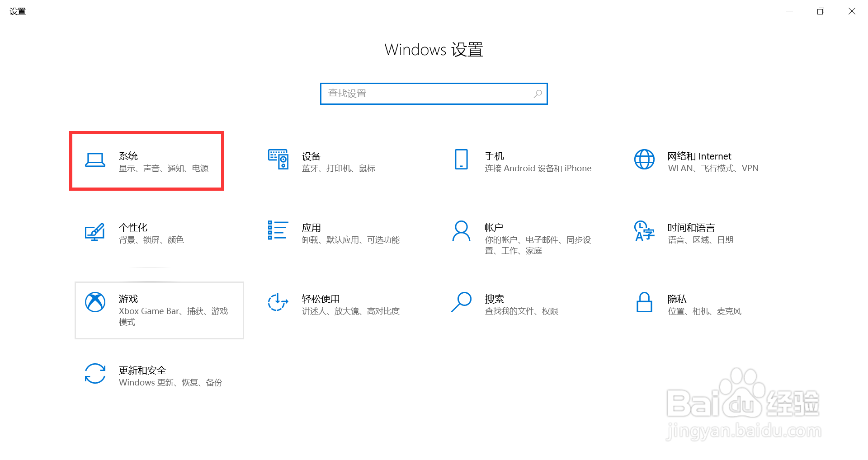Open 帐户 settings title

(494, 227)
